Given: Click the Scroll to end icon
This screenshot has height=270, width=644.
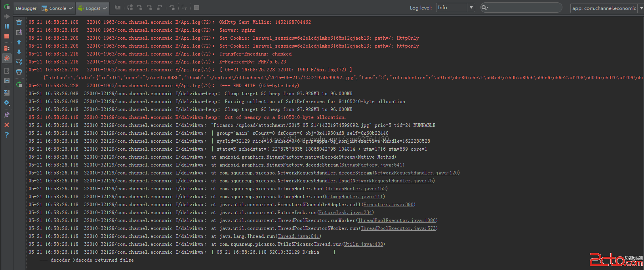Looking at the screenshot, I should tap(19, 32).
